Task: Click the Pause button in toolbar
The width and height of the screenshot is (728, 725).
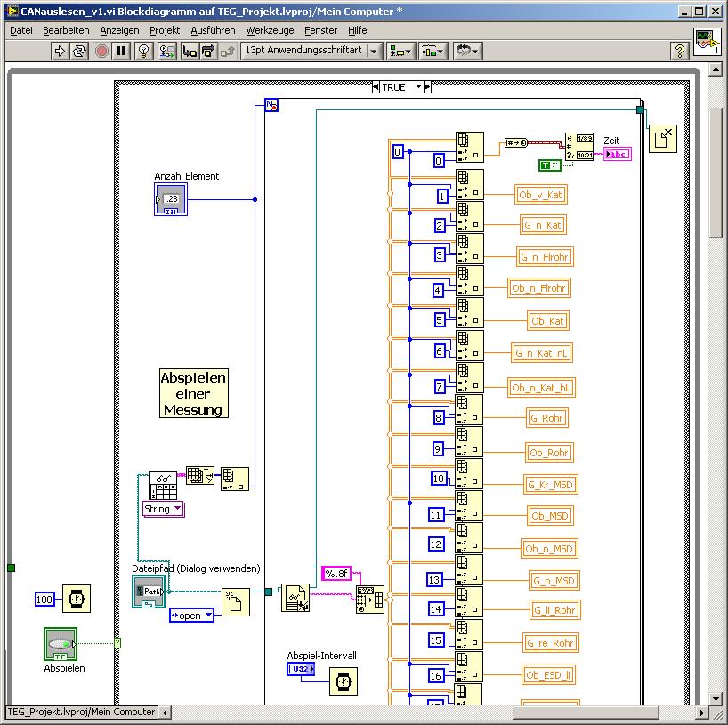Action: [x=121, y=51]
